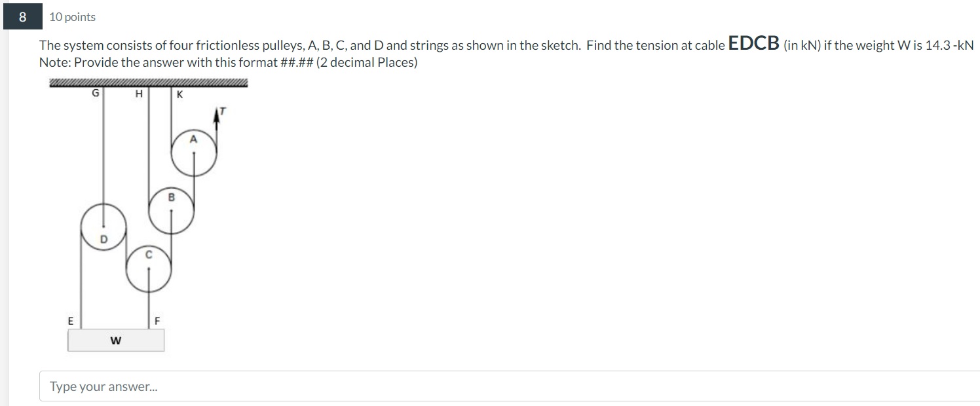Screen dimensions: 980x406
Task: Click the label G in the sketch
Action: [95, 94]
